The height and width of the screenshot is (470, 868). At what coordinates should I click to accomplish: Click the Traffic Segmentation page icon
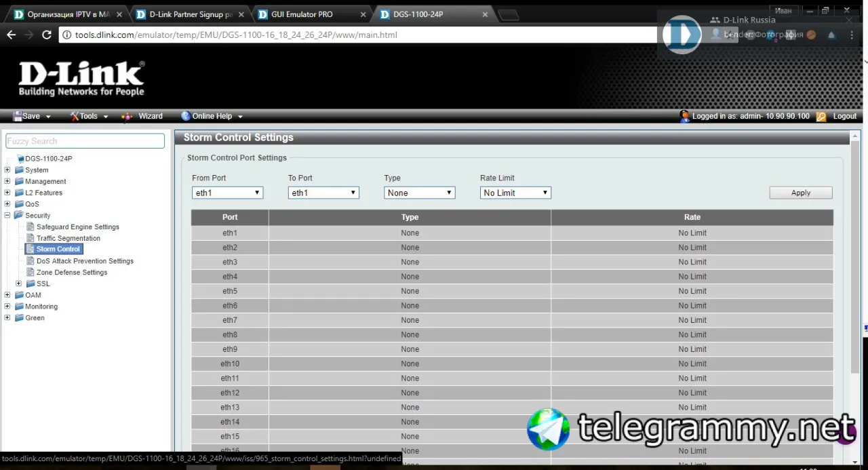coord(31,238)
